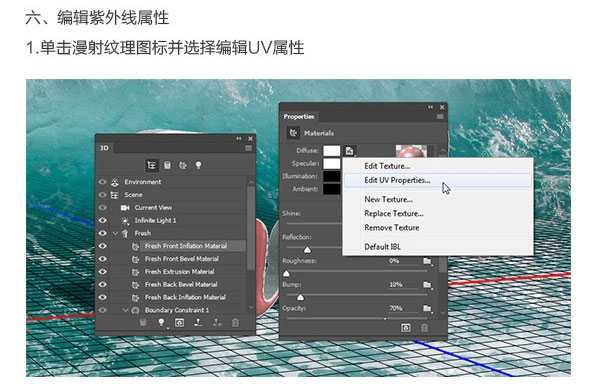This screenshot has height=390, width=600.
Task: Toggle visibility of Environment
Action: click(x=103, y=182)
